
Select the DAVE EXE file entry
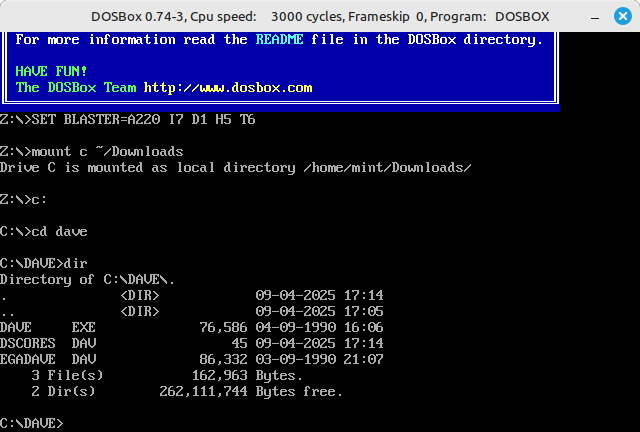48,327
